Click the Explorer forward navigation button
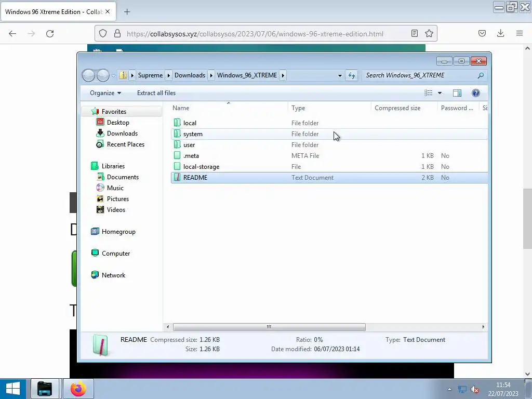Image resolution: width=532 pixels, height=399 pixels. click(x=103, y=75)
